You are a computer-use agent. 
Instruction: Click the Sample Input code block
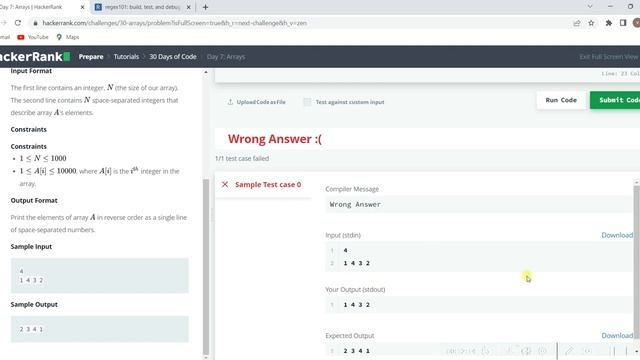point(100,276)
